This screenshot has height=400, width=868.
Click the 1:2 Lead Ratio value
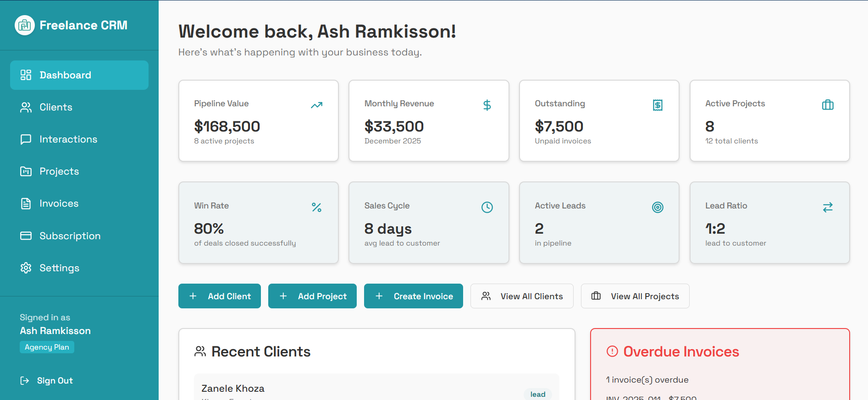(715, 229)
